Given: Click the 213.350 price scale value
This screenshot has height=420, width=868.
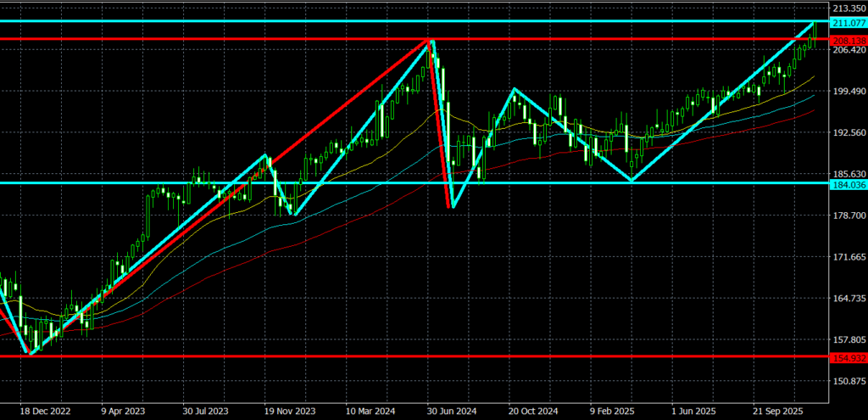Looking at the screenshot, I should (848, 8).
